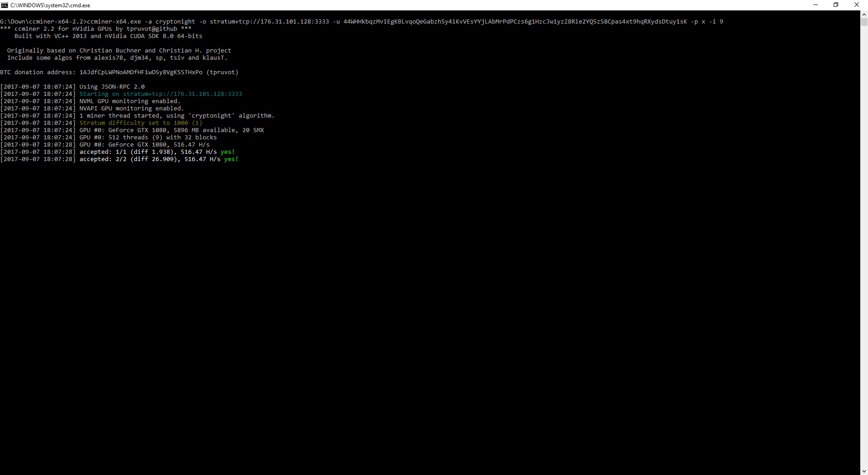Click the long wallet address after -u
The width and height of the screenshot is (868, 475).
pos(515,22)
